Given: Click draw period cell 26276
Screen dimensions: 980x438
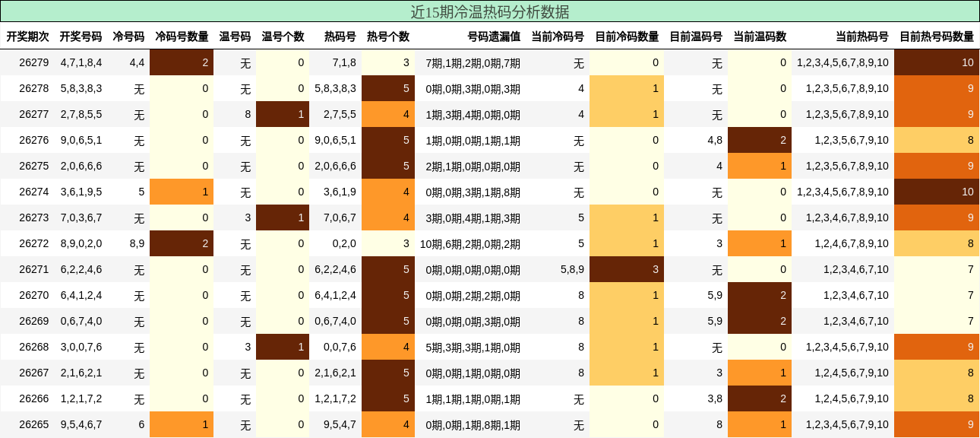Looking at the screenshot, I should [x=34, y=140].
